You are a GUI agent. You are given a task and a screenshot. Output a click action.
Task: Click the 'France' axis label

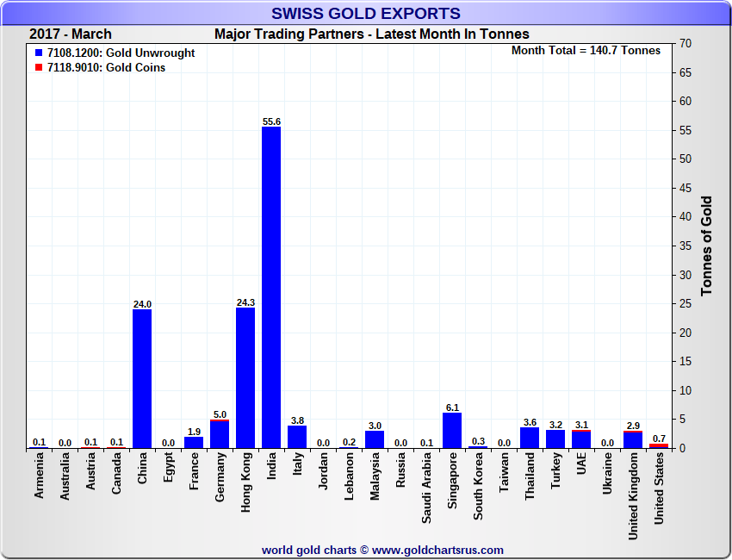coord(195,472)
